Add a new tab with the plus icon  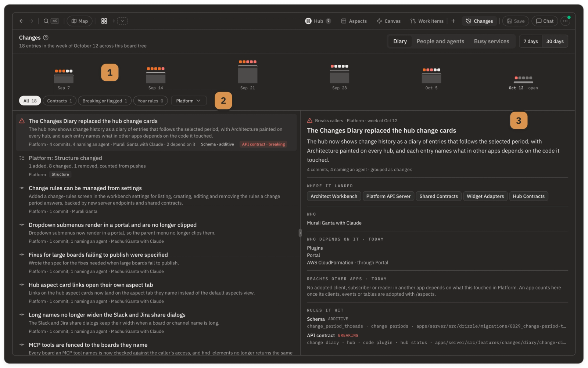click(x=453, y=21)
